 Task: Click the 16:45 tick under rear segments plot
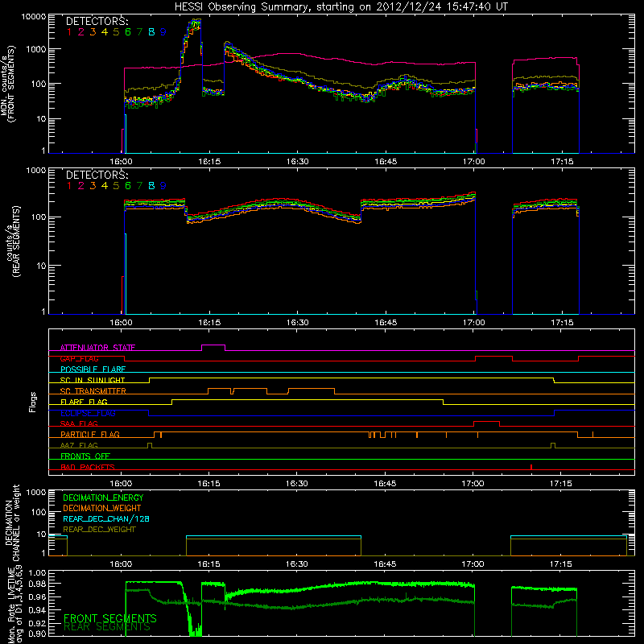pos(386,323)
